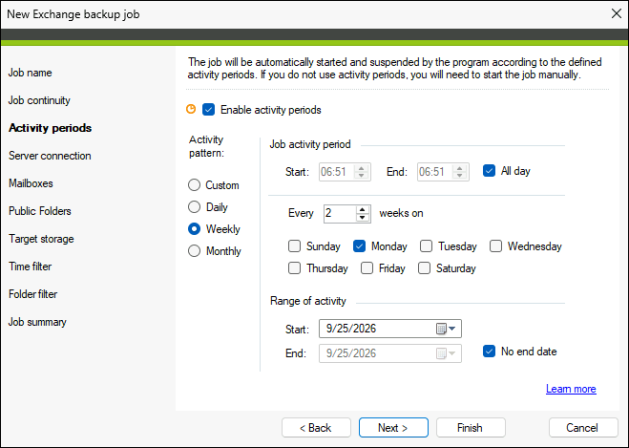Go to the Time filter step
The width and height of the screenshot is (629, 448).
tap(30, 266)
